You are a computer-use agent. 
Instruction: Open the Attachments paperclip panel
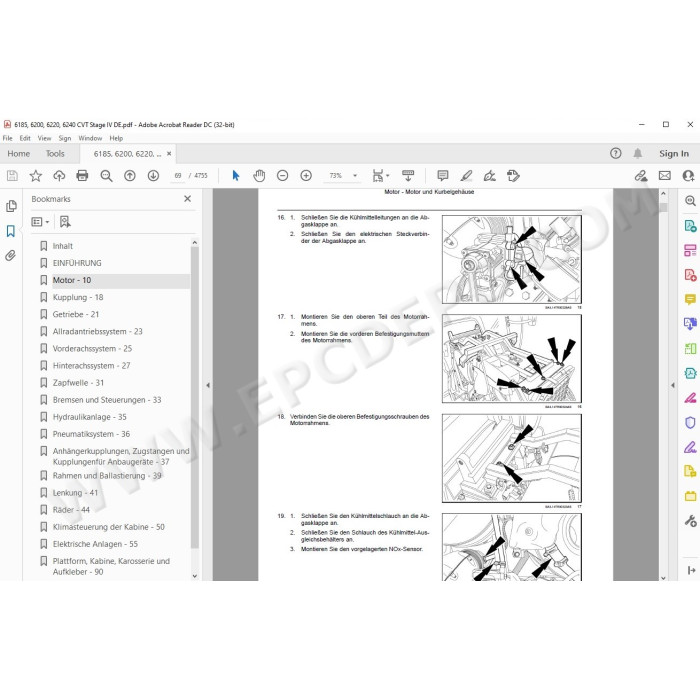click(x=11, y=256)
